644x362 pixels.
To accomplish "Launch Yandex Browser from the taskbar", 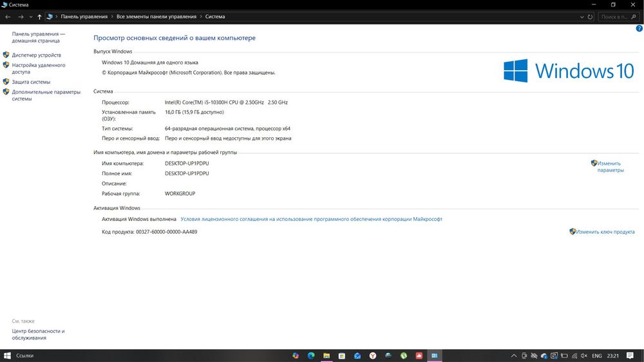I will (372, 356).
